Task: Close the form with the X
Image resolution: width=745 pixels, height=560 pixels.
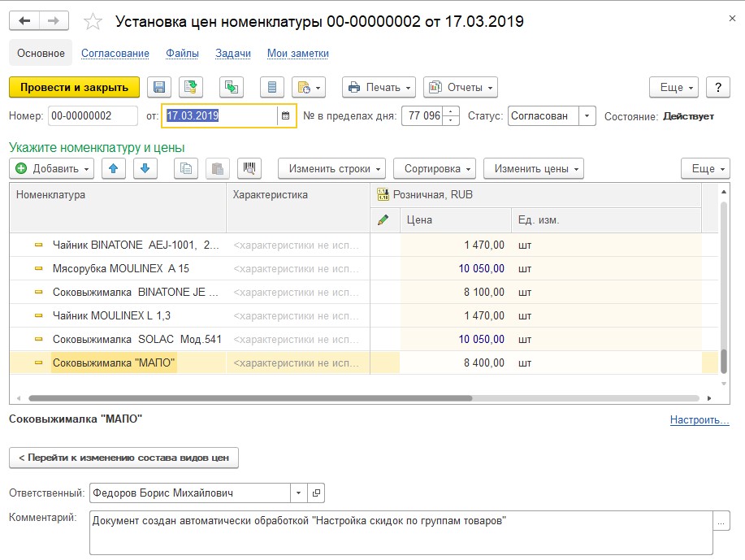Action: coord(732,19)
